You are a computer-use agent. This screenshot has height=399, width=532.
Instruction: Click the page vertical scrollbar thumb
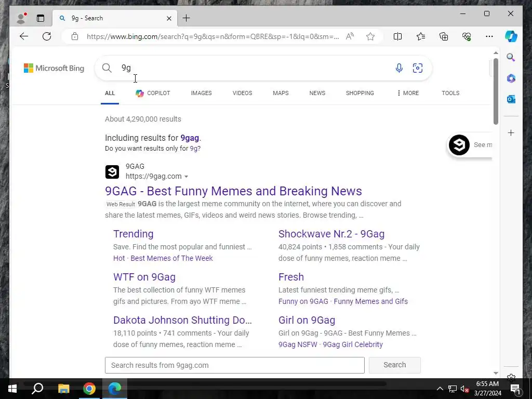click(x=496, y=91)
